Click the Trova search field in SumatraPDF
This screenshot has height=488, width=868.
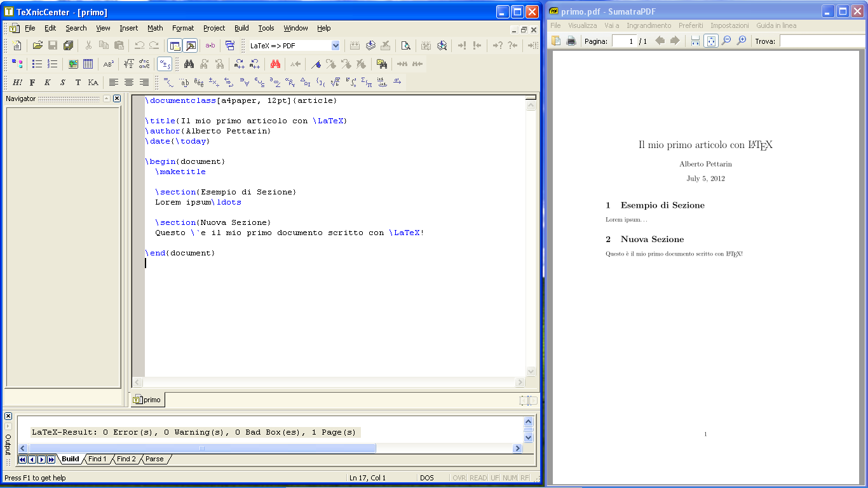[x=824, y=41]
